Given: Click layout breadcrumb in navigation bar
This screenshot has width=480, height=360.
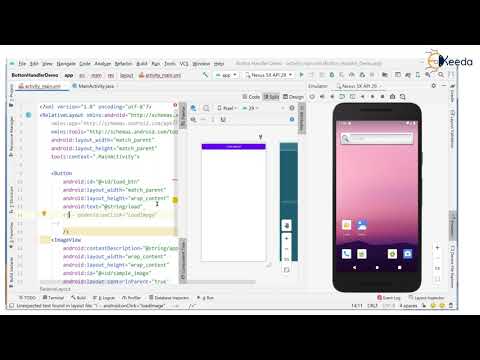Looking at the screenshot, I should pyautogui.click(x=127, y=75).
